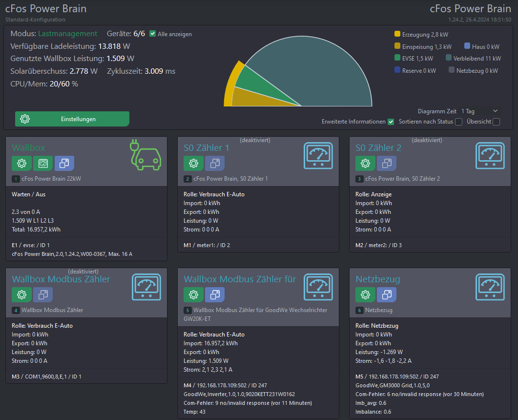Click the Netzbezug card title
The width and height of the screenshot is (518, 420).
[377, 279]
